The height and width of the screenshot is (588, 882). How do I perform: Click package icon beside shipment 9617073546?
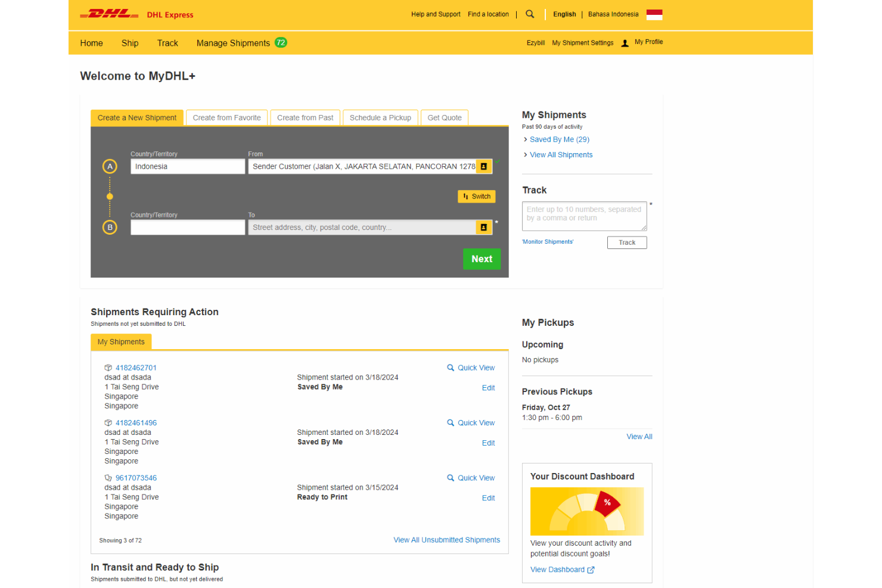pos(108,478)
